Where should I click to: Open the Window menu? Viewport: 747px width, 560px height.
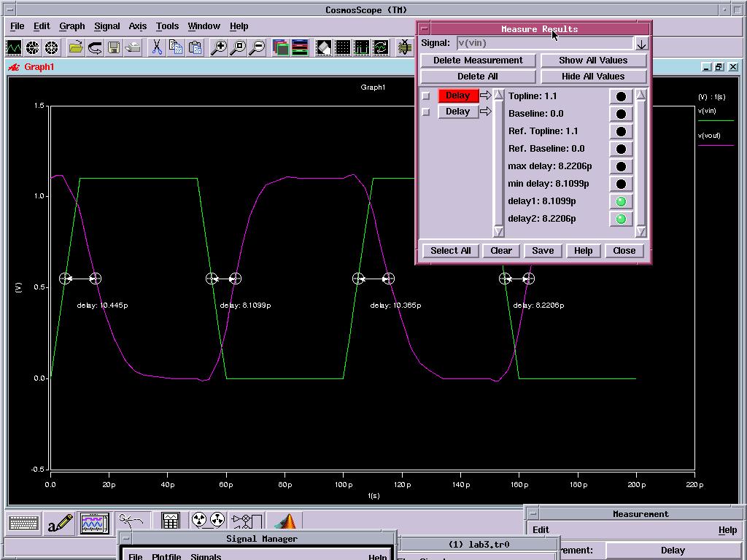[x=204, y=26]
